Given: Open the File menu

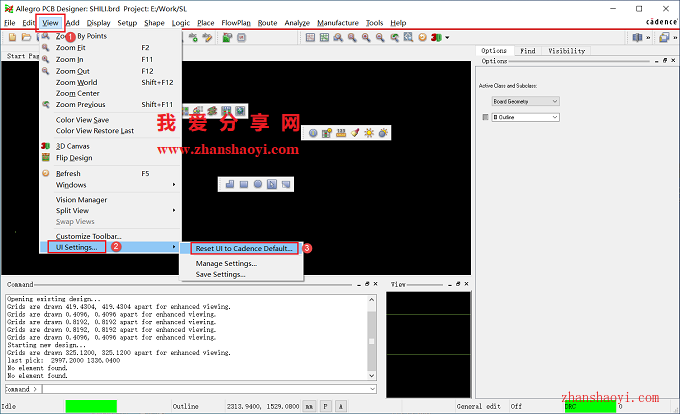Looking at the screenshot, I should (x=10, y=23).
